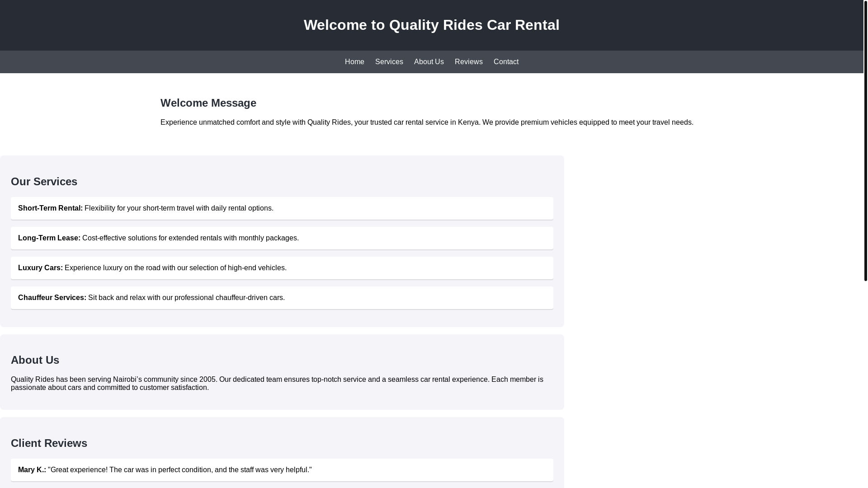Open the About Us navigation link
This screenshot has height=488, width=868.
[429, 62]
